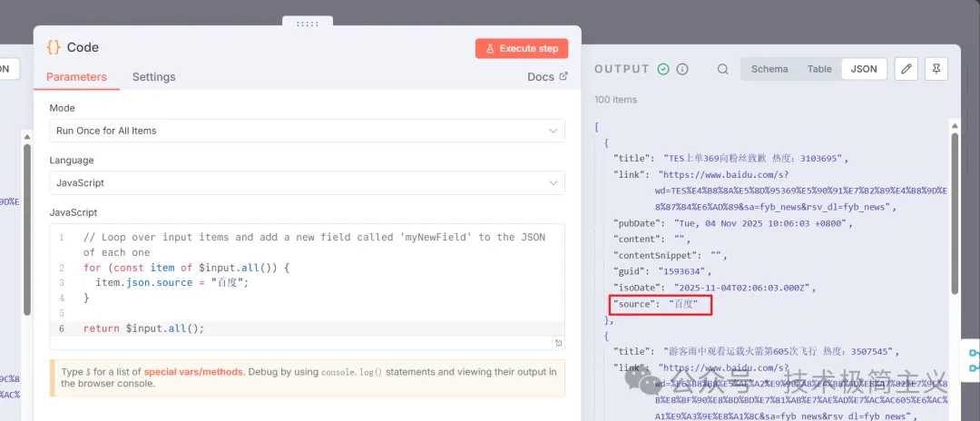Click the Code node title text

point(83,47)
